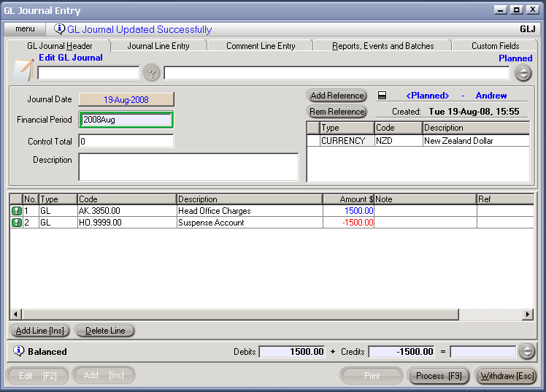Screen dimensions: 546x392
Task: Click New Zealand Dollar description cell
Action: pyautogui.click(x=476, y=141)
